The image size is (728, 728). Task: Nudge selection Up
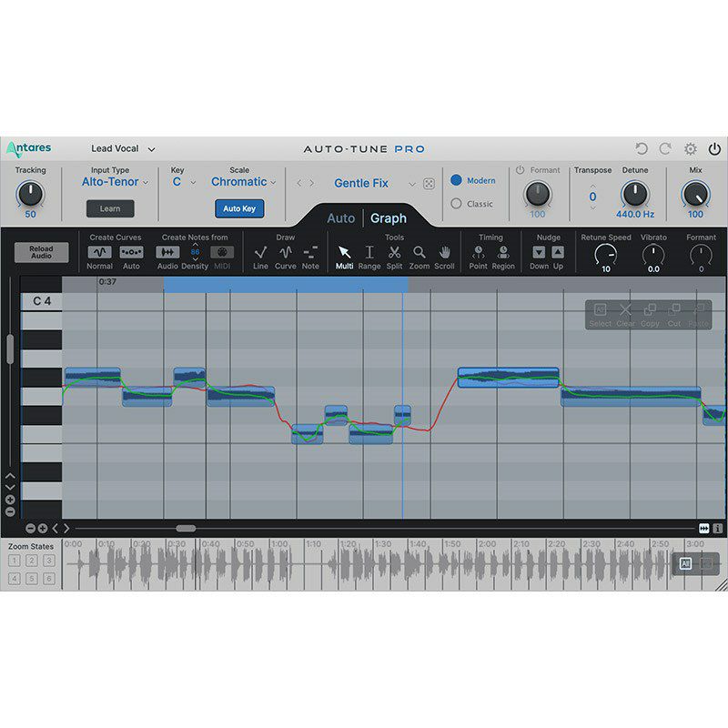tap(558, 252)
